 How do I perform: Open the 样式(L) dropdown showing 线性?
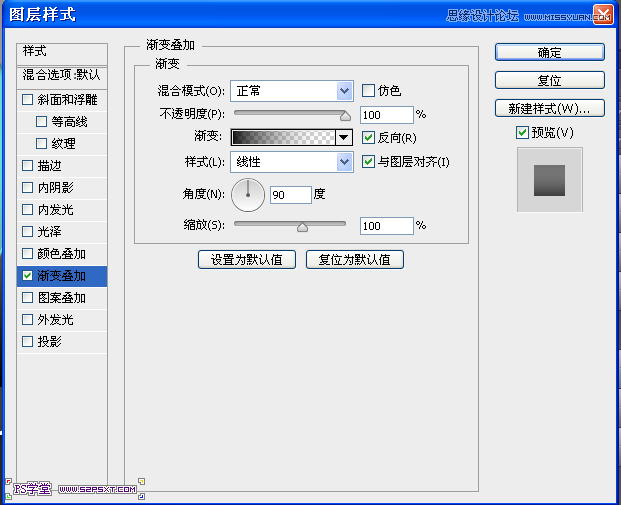point(292,162)
